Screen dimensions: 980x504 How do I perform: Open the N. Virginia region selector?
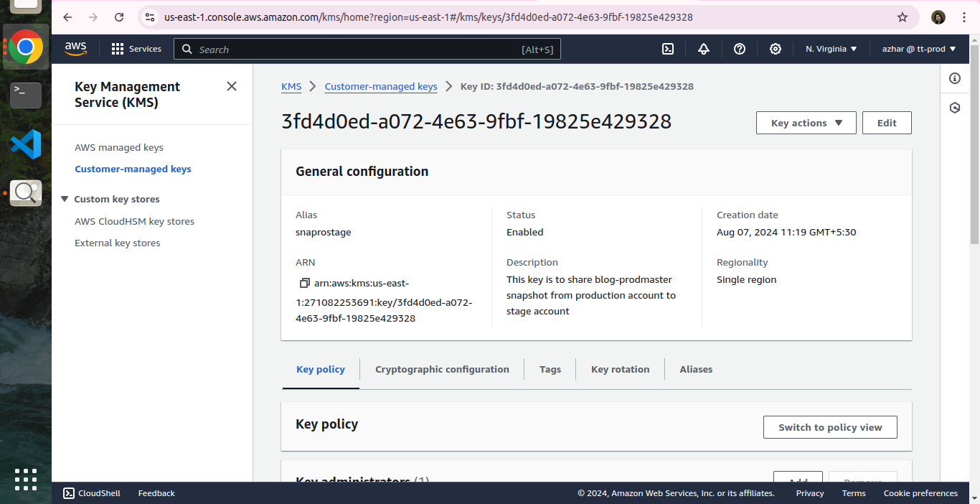click(831, 49)
